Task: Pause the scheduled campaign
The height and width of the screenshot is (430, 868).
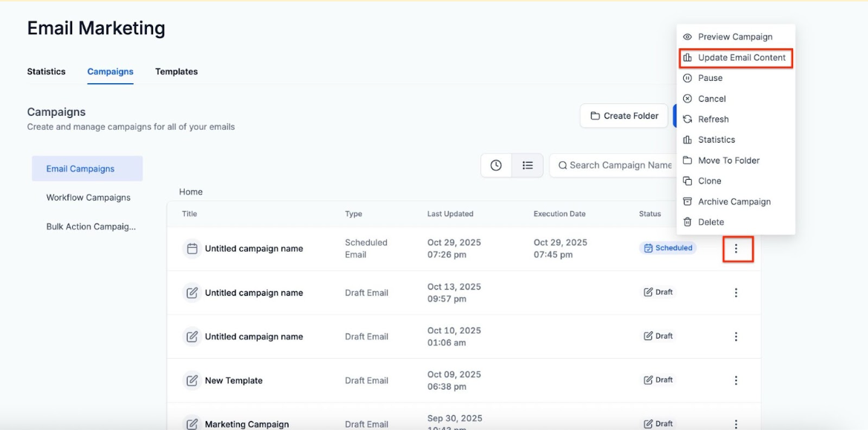Action: click(x=710, y=78)
